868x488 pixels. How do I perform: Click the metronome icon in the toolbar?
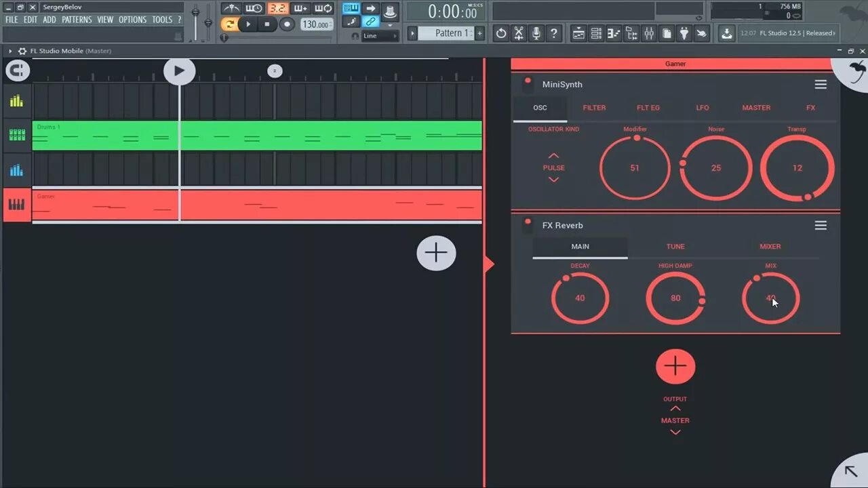232,9
